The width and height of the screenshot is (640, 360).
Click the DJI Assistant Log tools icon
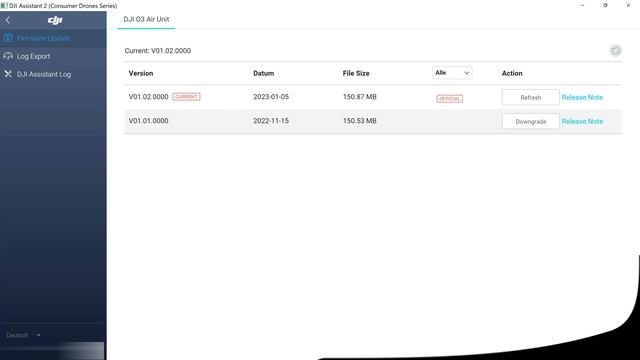pyautogui.click(x=8, y=74)
